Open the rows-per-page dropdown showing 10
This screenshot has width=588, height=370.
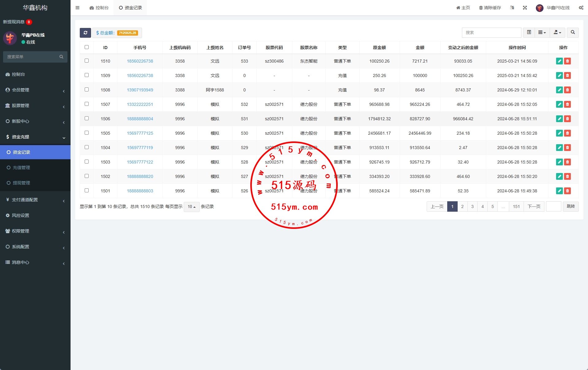click(x=191, y=207)
